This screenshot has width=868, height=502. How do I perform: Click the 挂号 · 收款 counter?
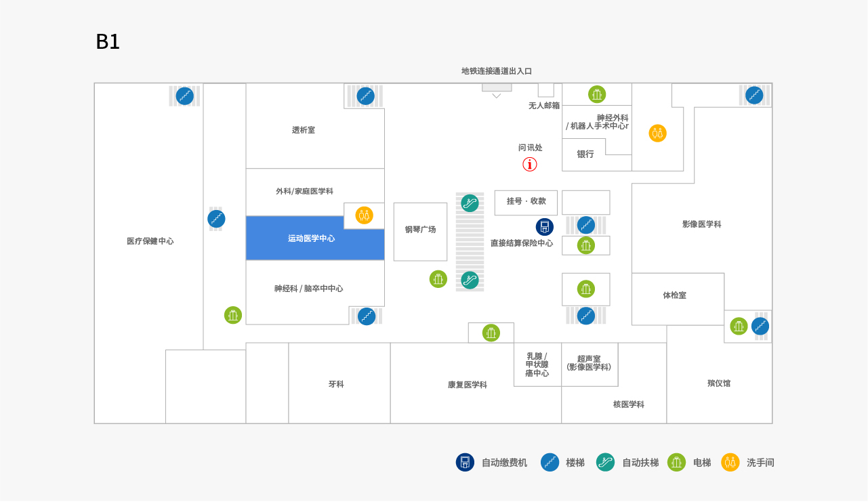(526, 202)
